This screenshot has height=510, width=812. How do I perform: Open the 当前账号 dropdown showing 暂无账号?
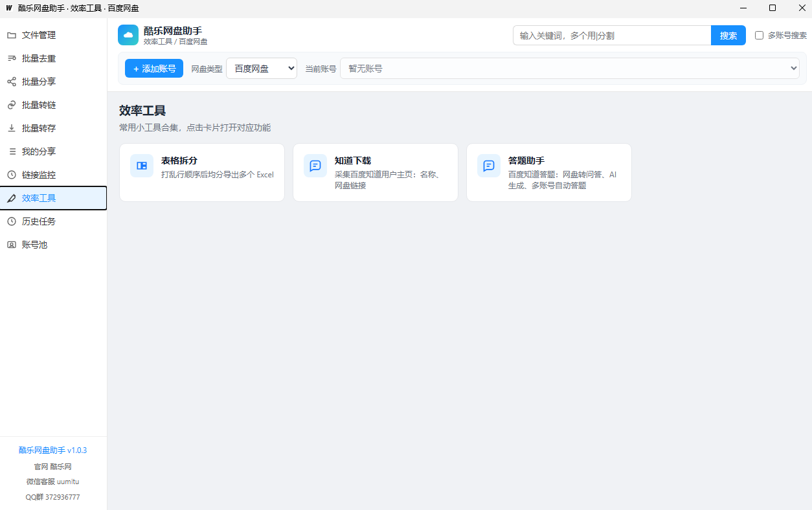coord(570,69)
